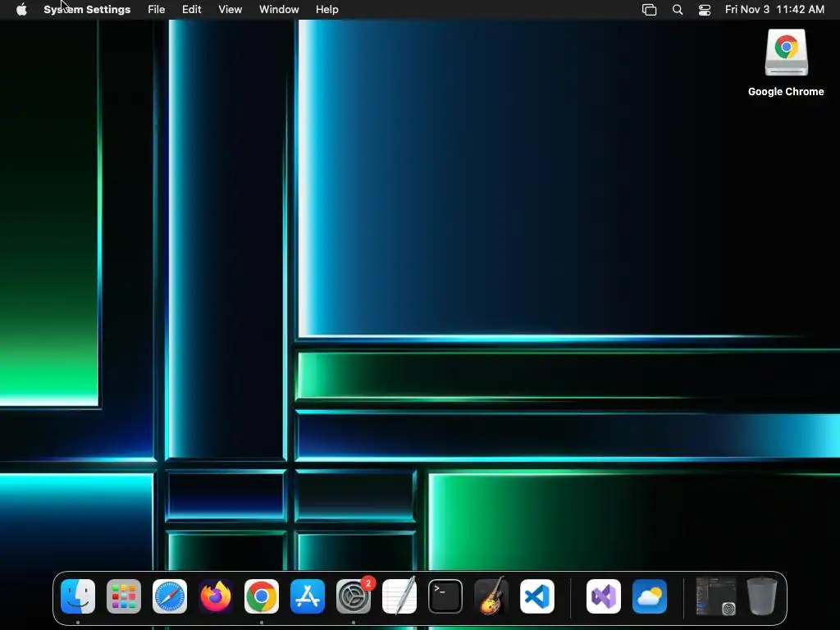Open the Edit menu
Screen dimensions: 840x630
coord(191,10)
